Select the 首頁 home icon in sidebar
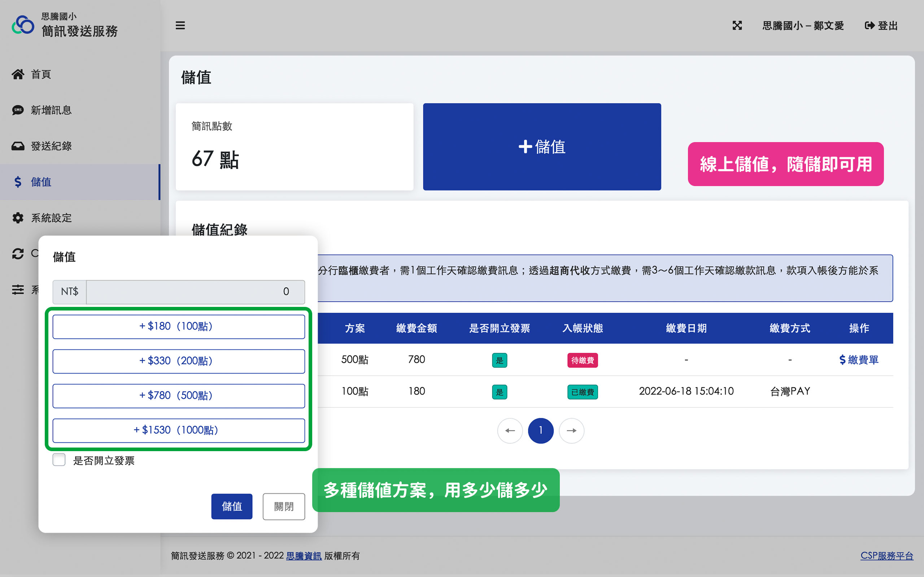This screenshot has height=577, width=924. 18,74
